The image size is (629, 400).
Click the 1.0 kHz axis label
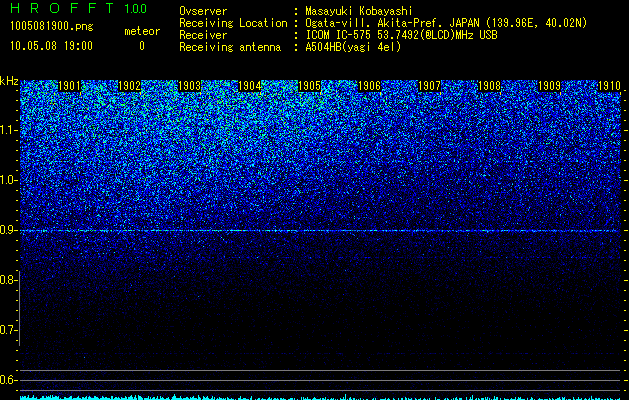click(7, 180)
